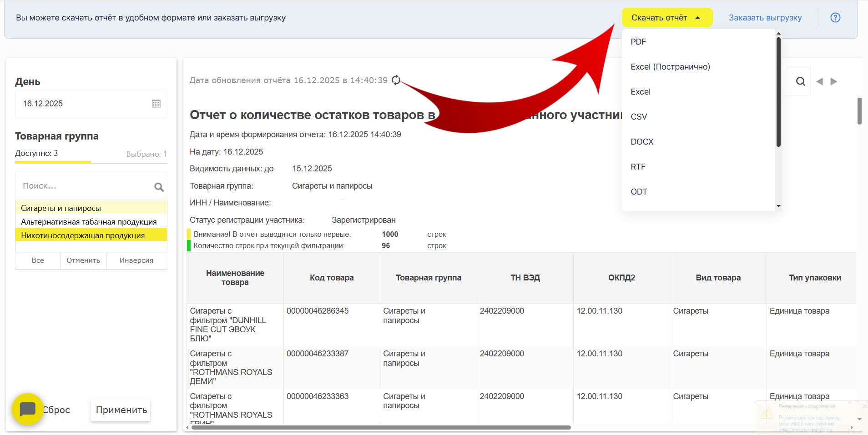Click the 96 filtered rows count value

[x=386, y=246]
